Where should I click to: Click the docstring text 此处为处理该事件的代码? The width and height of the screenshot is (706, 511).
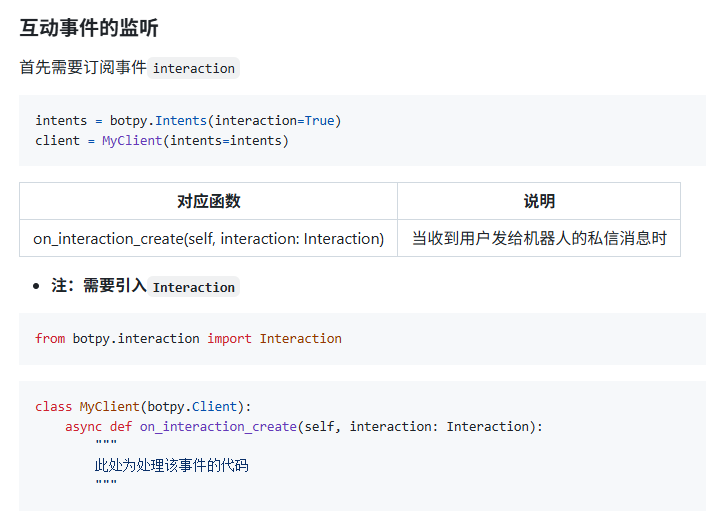point(172,465)
